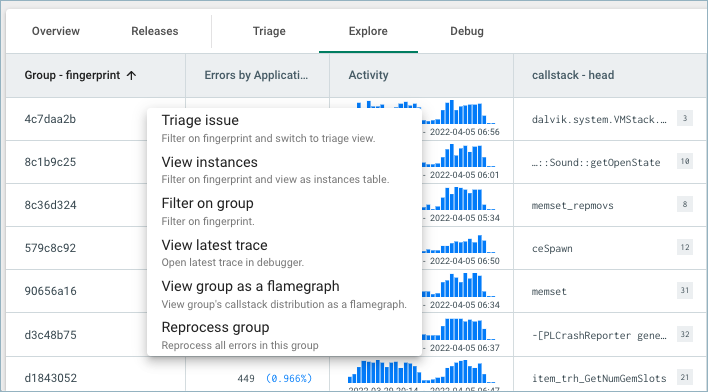
Task: Open frame count badge 3 for dalvik.system.VMStack
Action: pyautogui.click(x=685, y=118)
